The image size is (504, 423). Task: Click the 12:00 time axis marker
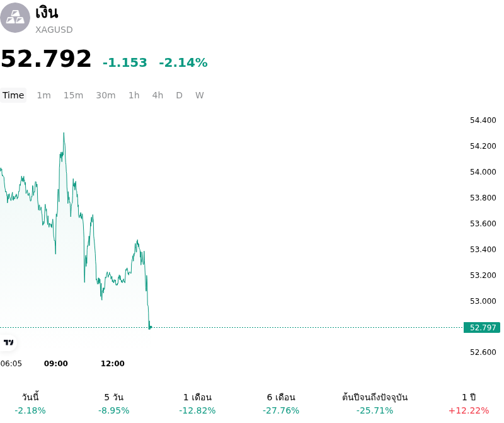tap(113, 364)
